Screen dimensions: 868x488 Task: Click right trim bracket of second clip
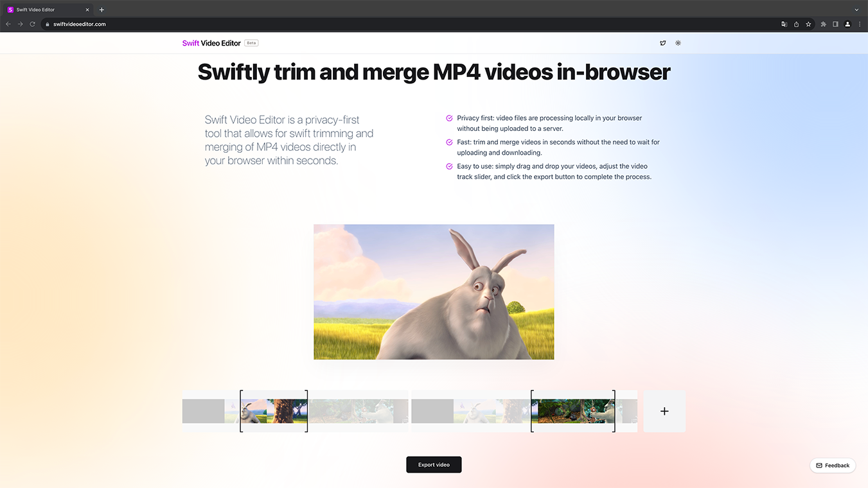[614, 411]
